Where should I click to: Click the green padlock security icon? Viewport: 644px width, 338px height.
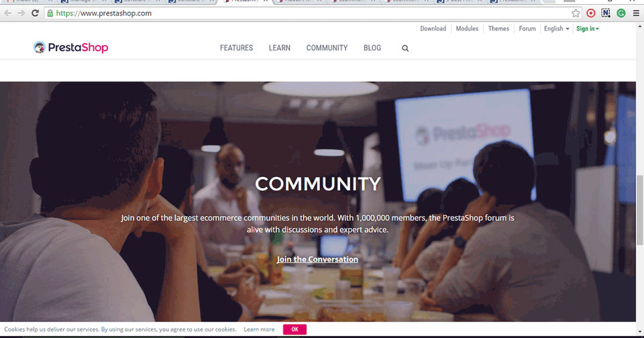pyautogui.click(x=50, y=13)
